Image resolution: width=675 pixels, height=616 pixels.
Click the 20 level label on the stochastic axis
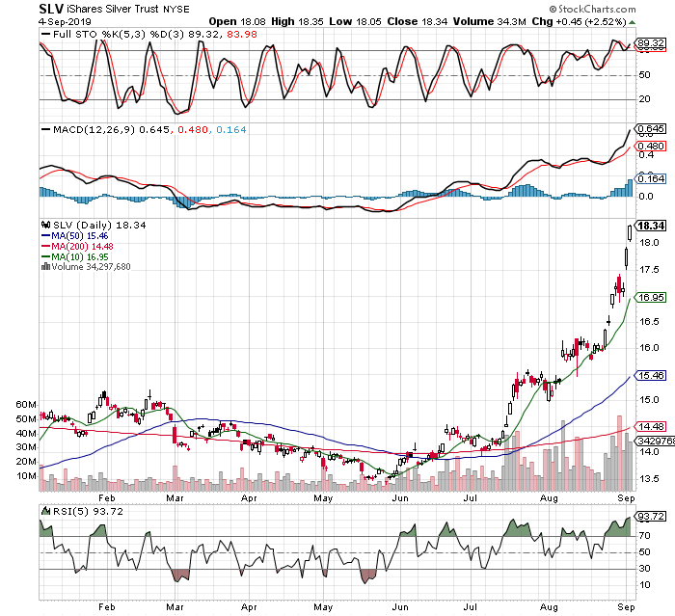(644, 99)
